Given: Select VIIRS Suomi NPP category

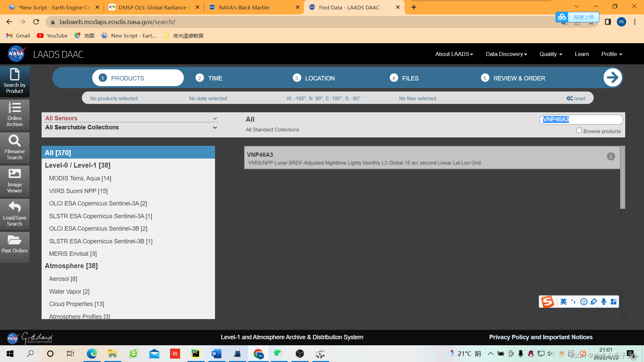Looking at the screenshot, I should (x=78, y=191).
